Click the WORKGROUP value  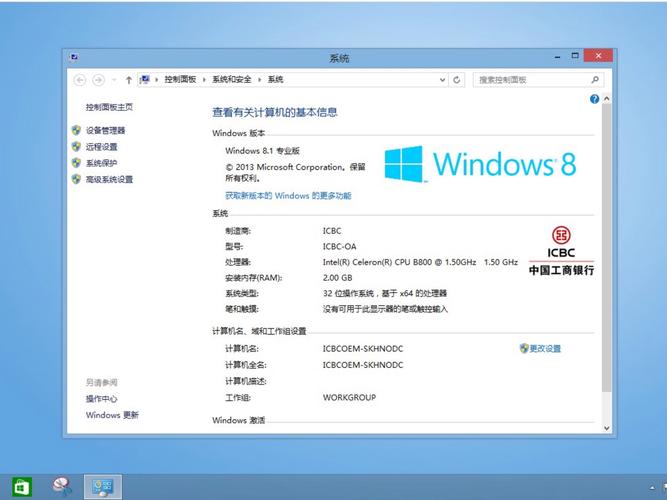[349, 397]
